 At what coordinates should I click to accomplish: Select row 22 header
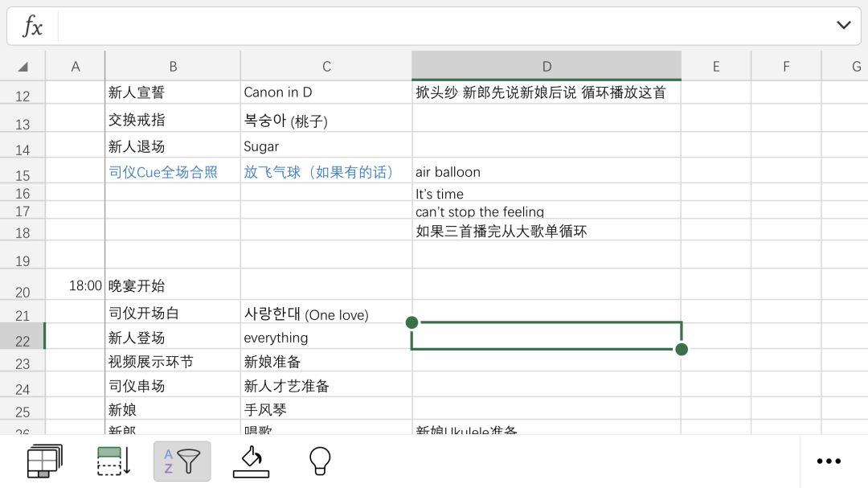pos(23,340)
